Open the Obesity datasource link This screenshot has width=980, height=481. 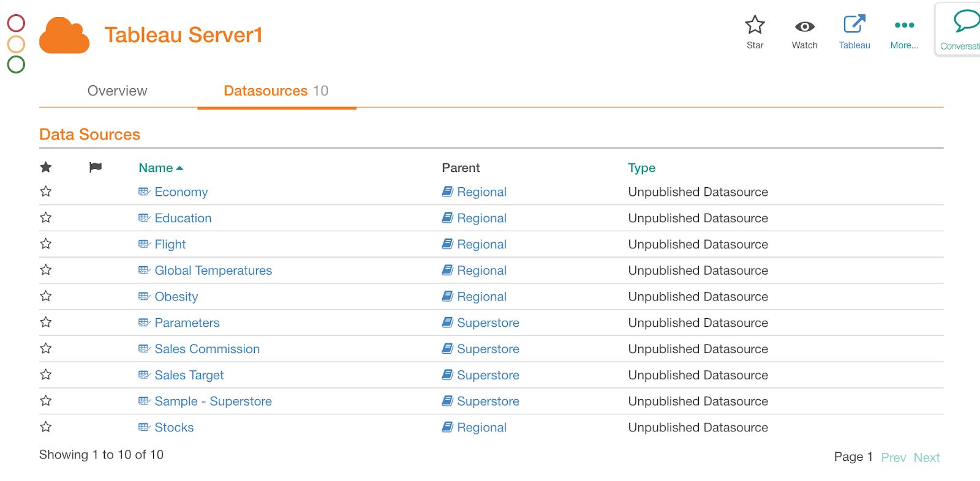tap(176, 297)
